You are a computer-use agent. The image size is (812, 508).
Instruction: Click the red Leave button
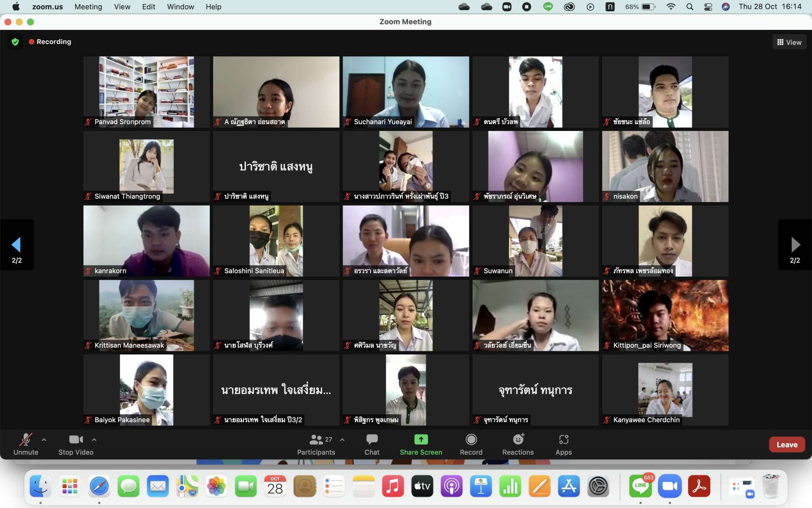pyautogui.click(x=787, y=444)
